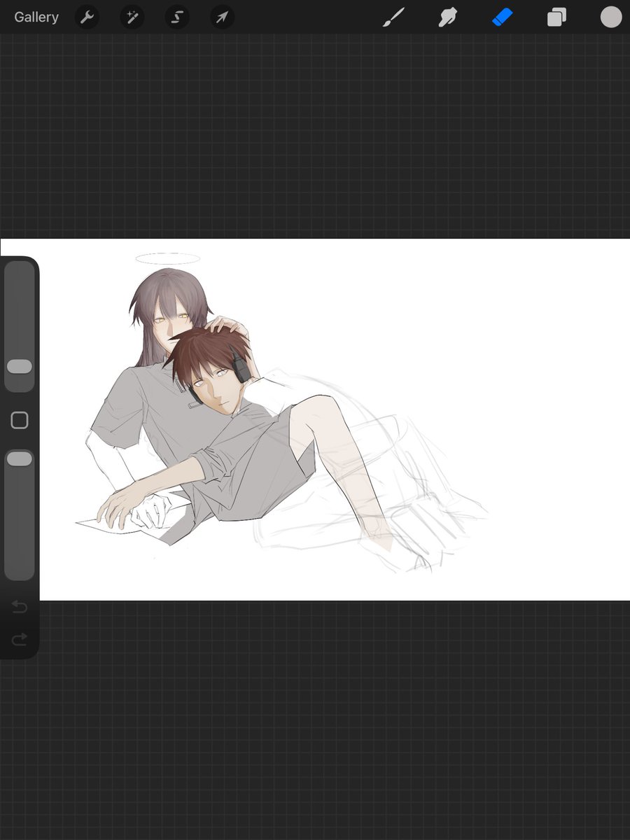Open the Actions menu with the wrench icon
Image resolution: width=630 pixels, height=840 pixels.
pyautogui.click(x=87, y=17)
